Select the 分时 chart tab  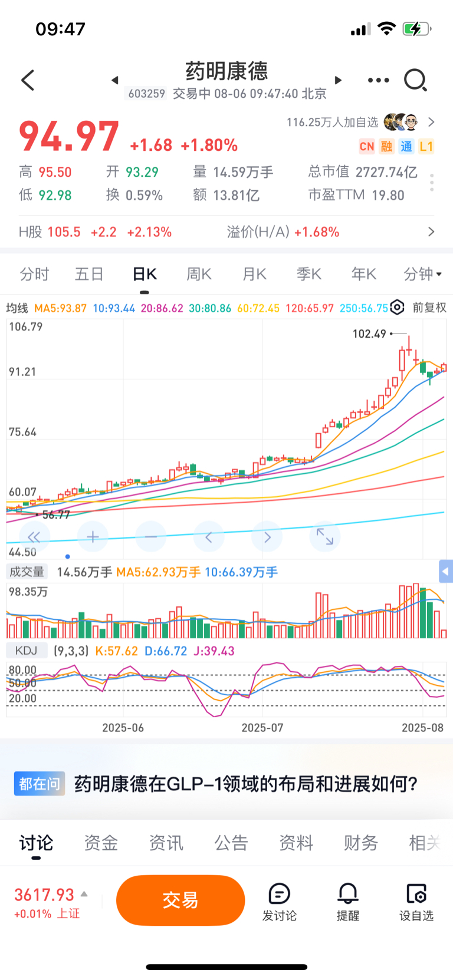(x=34, y=274)
